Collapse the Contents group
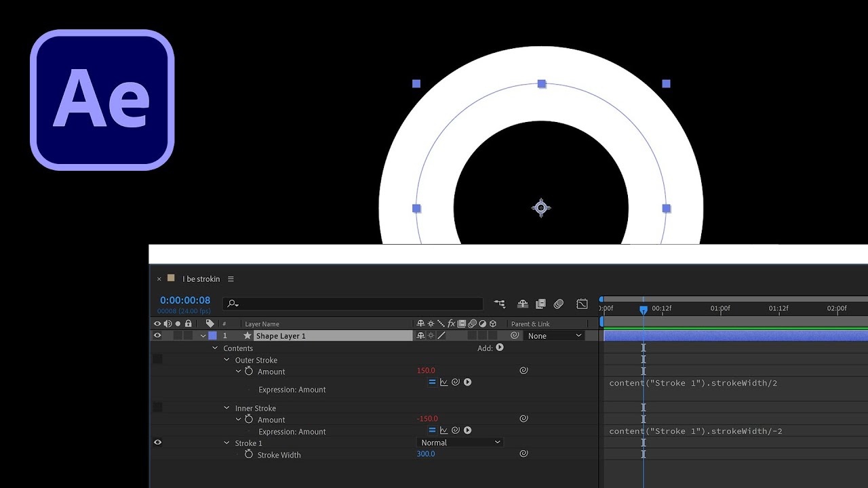The image size is (868, 488). [x=215, y=348]
